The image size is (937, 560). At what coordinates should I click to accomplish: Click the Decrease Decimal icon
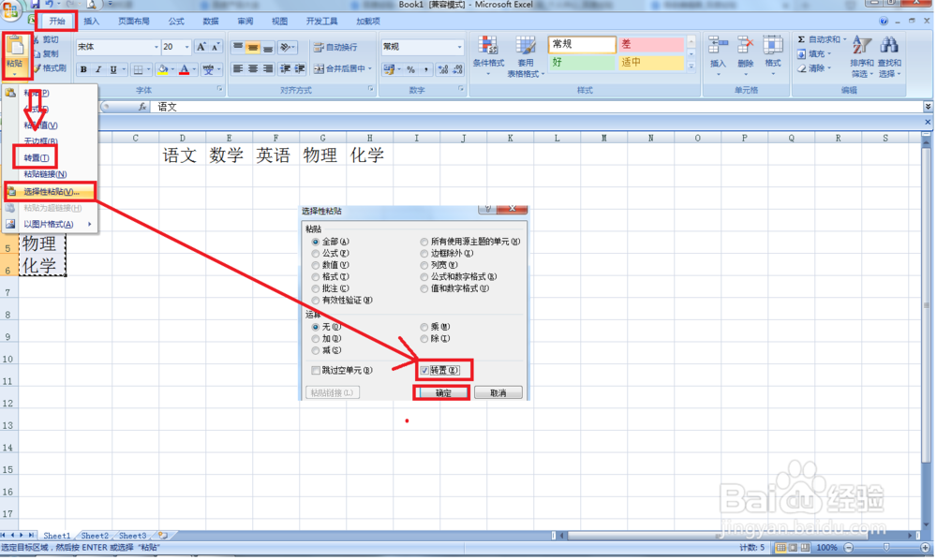[458, 70]
